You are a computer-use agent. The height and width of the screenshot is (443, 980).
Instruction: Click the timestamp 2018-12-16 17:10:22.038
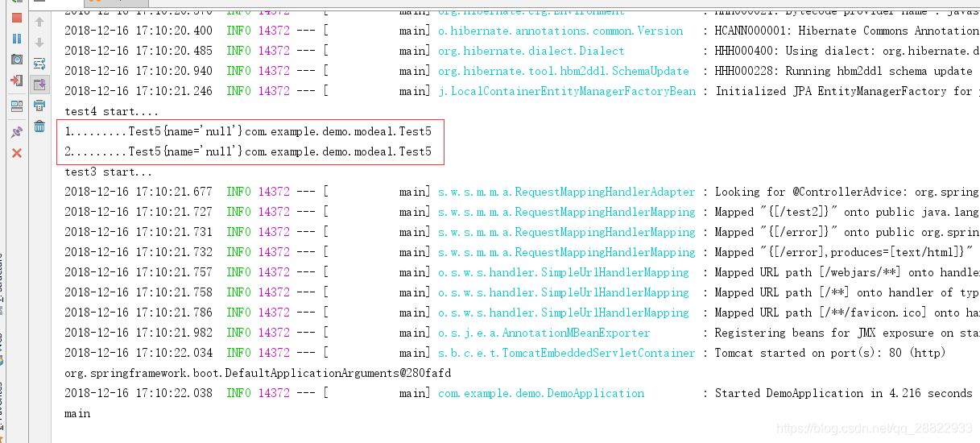[139, 393]
